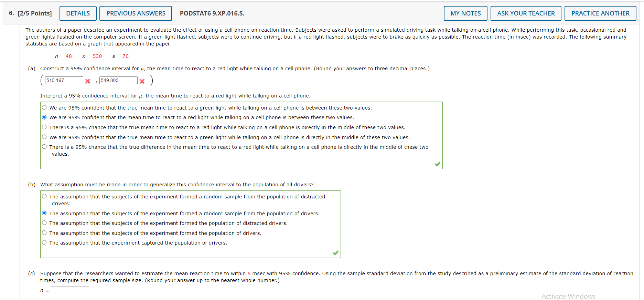This screenshot has height=300, width=644.
Task: Click the green checkmark in the interpretation box
Action: [437, 164]
